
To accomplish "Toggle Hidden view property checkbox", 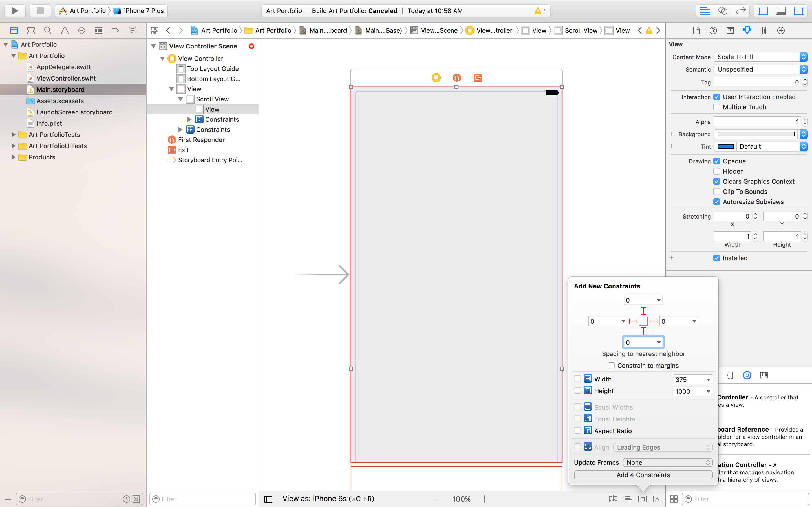I will pyautogui.click(x=716, y=171).
